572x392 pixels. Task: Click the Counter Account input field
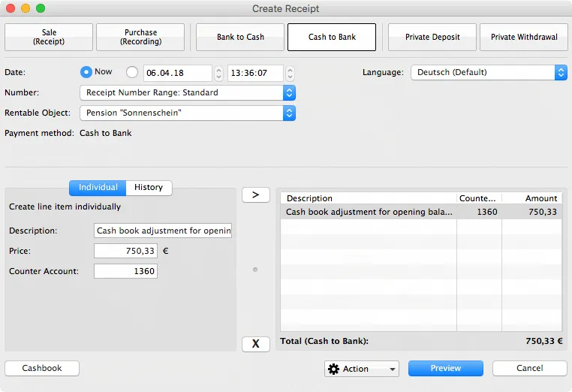(x=125, y=271)
